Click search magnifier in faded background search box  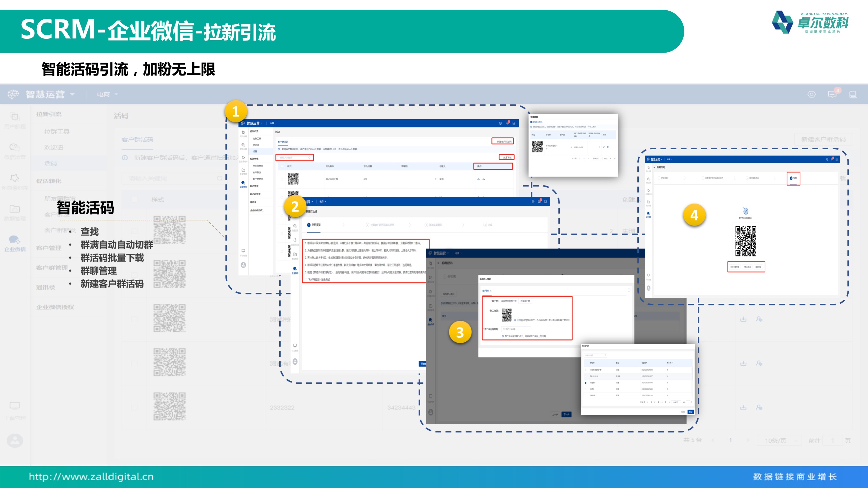point(219,178)
